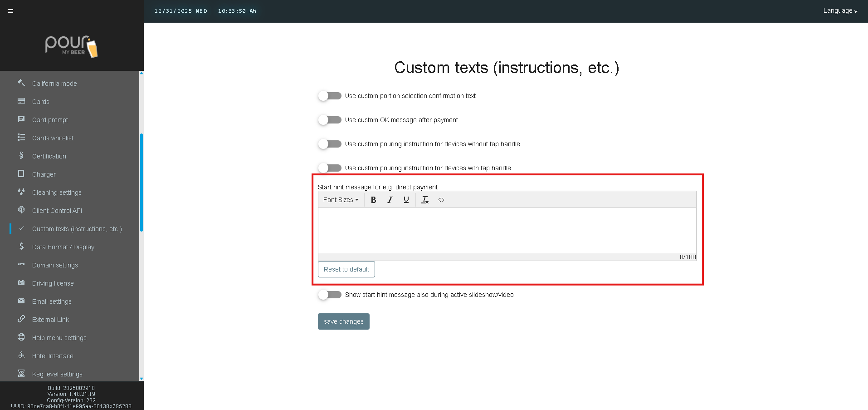Open the Font Sizes dropdown

(x=341, y=200)
